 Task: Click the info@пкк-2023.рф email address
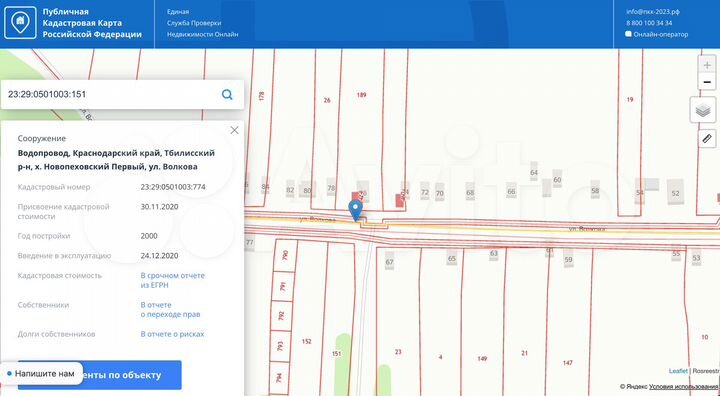(x=653, y=11)
